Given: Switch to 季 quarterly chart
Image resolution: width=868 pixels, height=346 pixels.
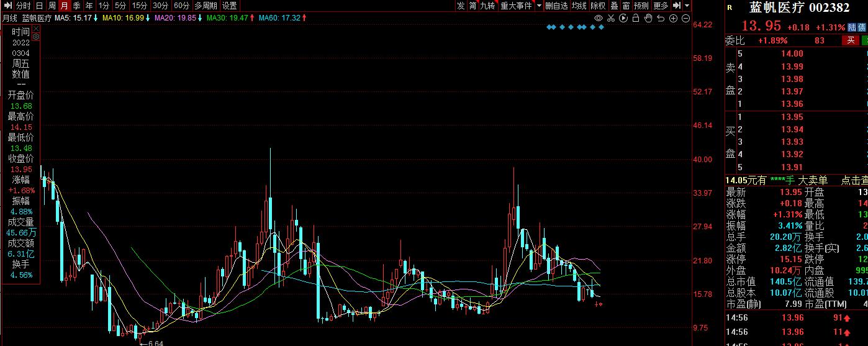Looking at the screenshot, I should [76, 6].
